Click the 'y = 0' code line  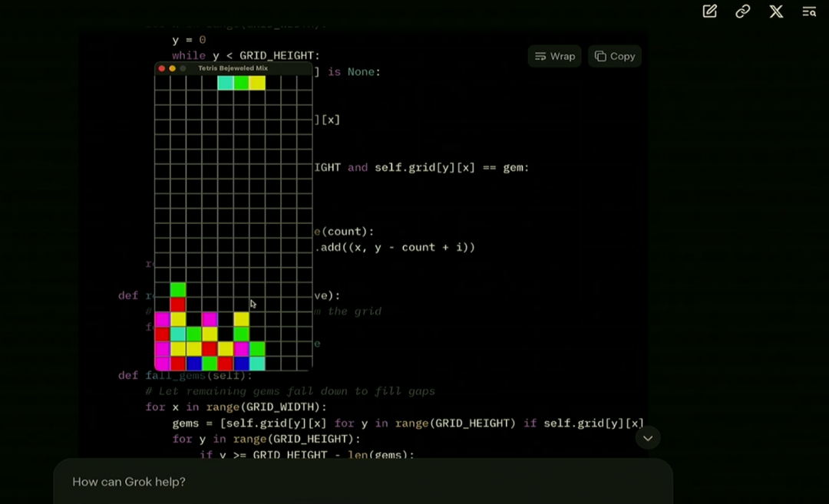tap(189, 40)
